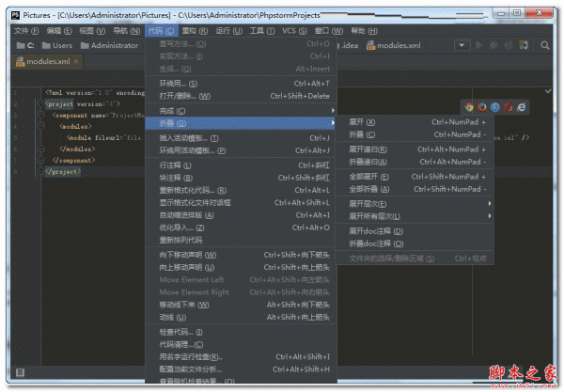Click the modules.xml file icon in breadcrumb
The height and width of the screenshot is (392, 564).
tap(370, 45)
